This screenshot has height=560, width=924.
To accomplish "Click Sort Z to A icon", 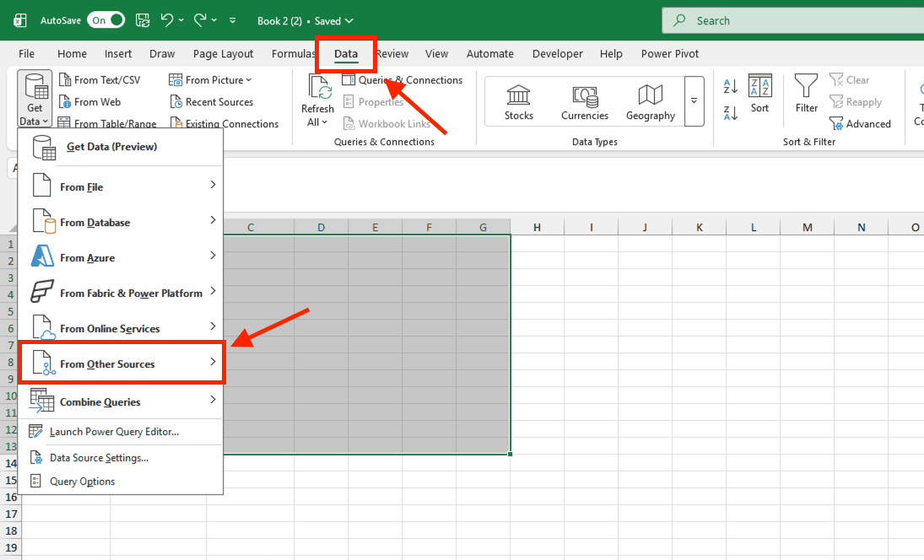I will pos(730,113).
